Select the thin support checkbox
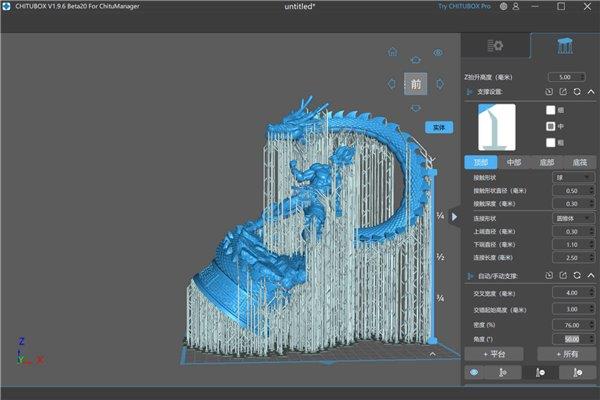 [x=549, y=110]
